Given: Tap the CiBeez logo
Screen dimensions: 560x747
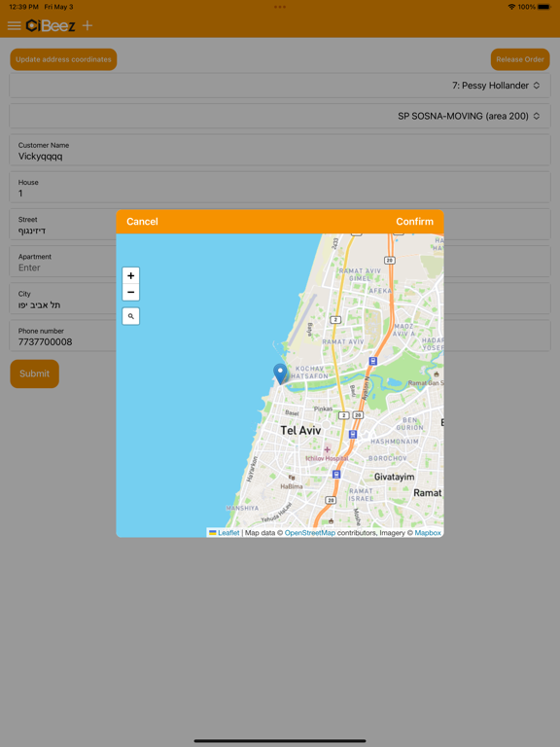Looking at the screenshot, I should (x=51, y=25).
